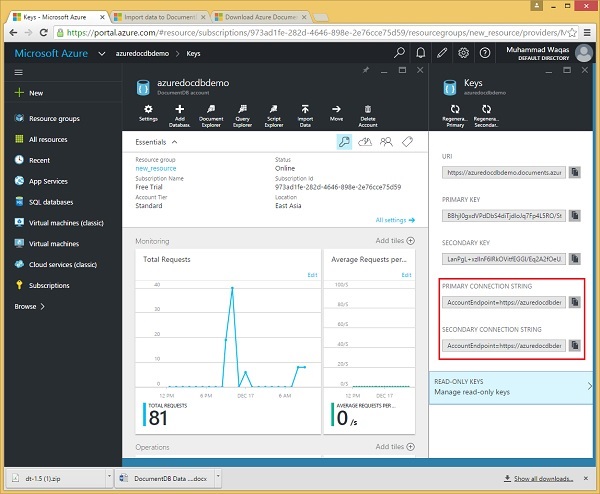Toggle the hamburger sidebar menu
600x494 pixels.
[18, 72]
